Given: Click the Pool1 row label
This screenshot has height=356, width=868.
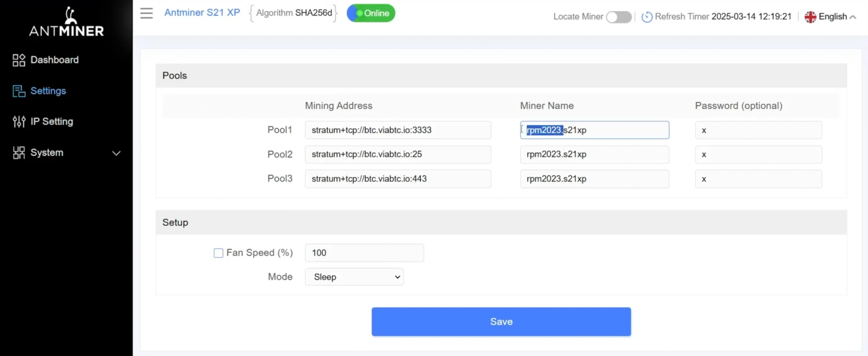Looking at the screenshot, I should pos(280,130).
